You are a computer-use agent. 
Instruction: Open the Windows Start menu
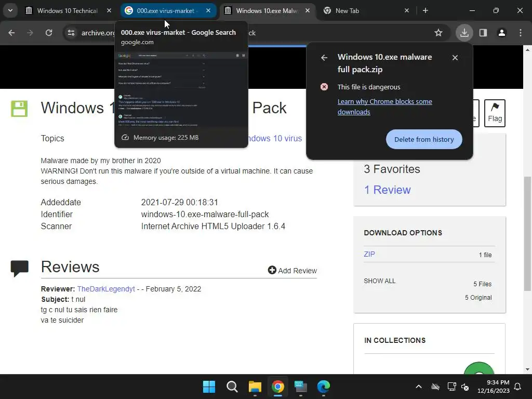[x=209, y=387]
